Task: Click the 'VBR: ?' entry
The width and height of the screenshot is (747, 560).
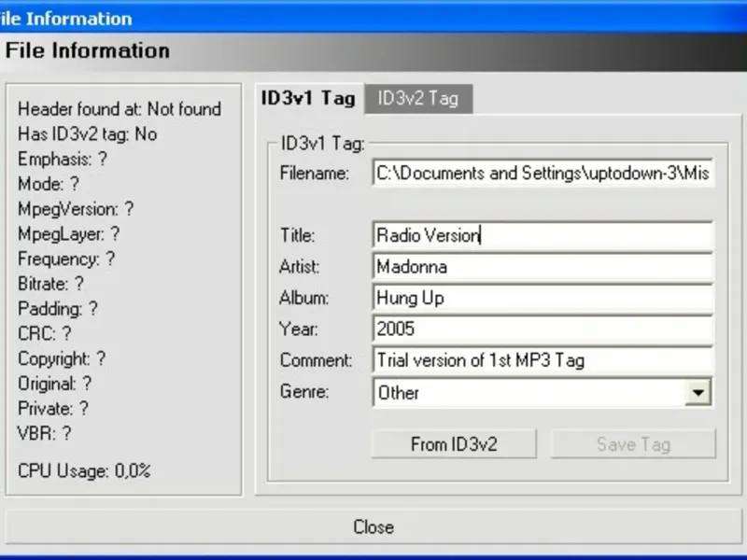Action: pyautogui.click(x=45, y=433)
